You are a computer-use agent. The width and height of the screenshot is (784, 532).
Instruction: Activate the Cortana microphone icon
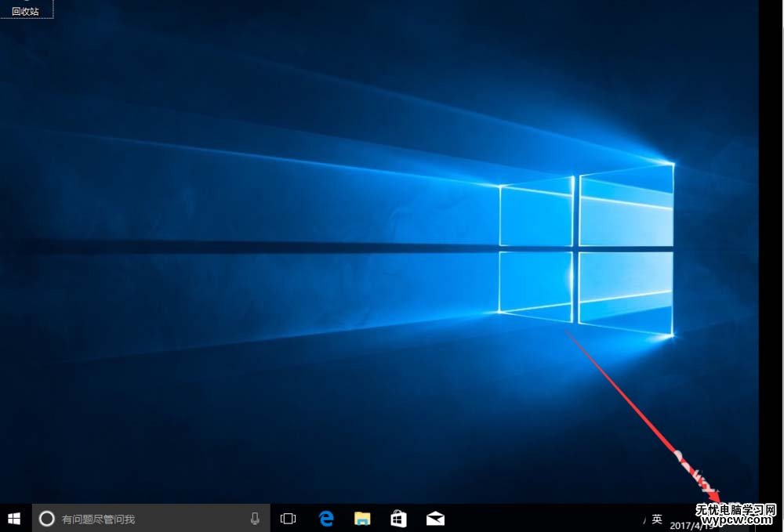(x=255, y=519)
